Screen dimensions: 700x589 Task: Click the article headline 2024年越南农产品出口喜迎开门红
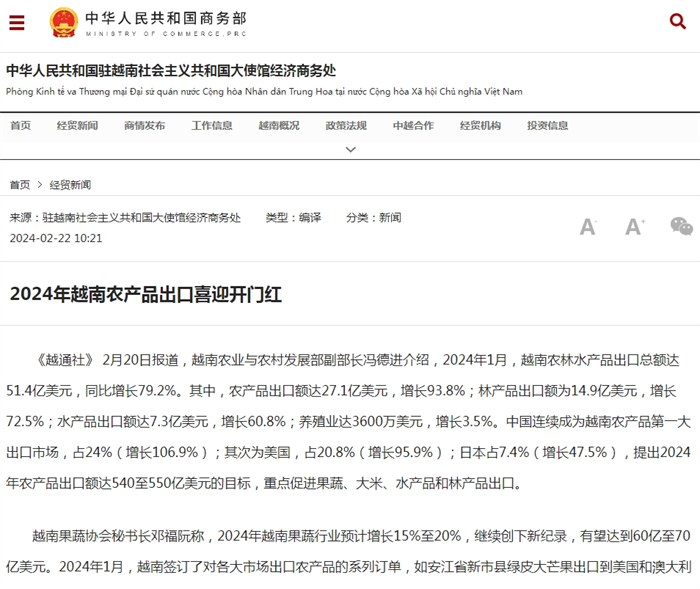146,294
